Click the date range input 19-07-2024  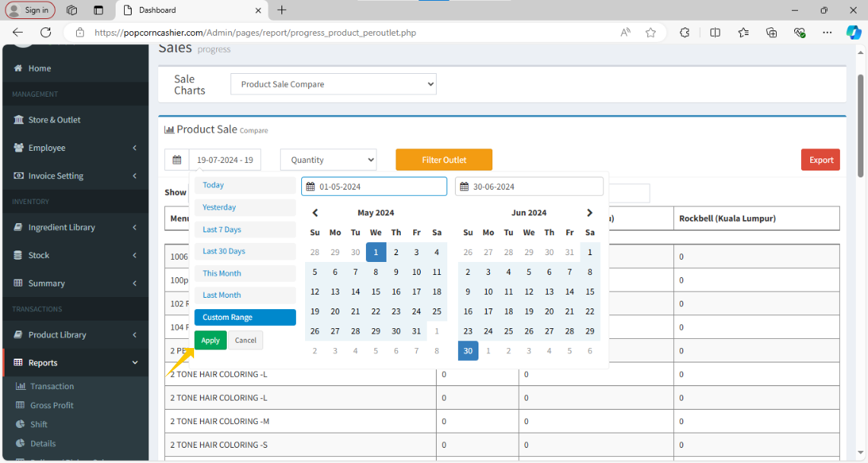click(225, 160)
